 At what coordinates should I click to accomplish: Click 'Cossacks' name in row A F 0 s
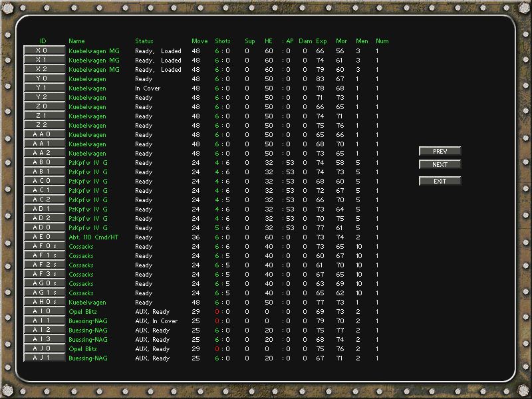point(81,247)
